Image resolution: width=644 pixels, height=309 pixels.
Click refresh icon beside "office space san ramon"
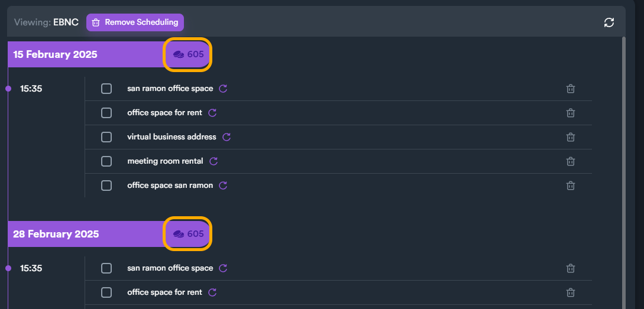(x=223, y=186)
